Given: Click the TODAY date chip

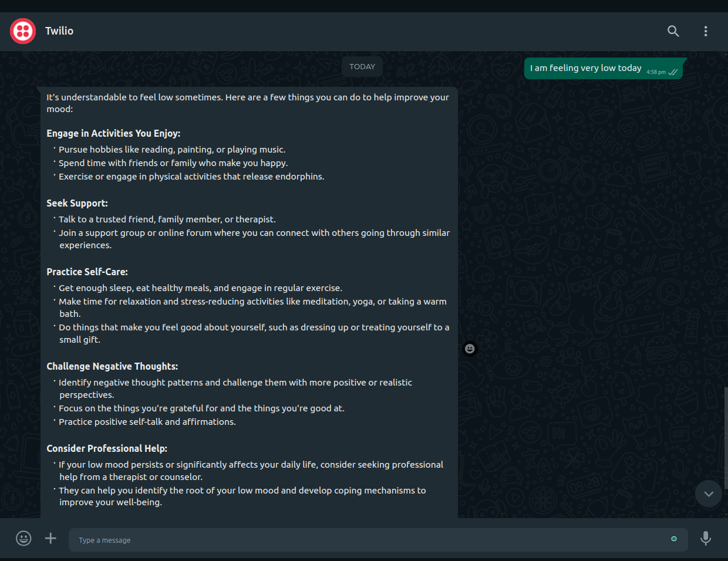Looking at the screenshot, I should [362, 67].
